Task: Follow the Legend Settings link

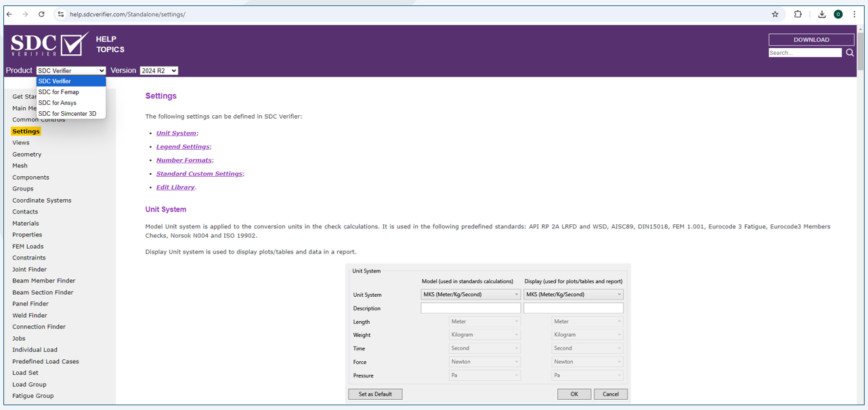Action: click(x=183, y=147)
